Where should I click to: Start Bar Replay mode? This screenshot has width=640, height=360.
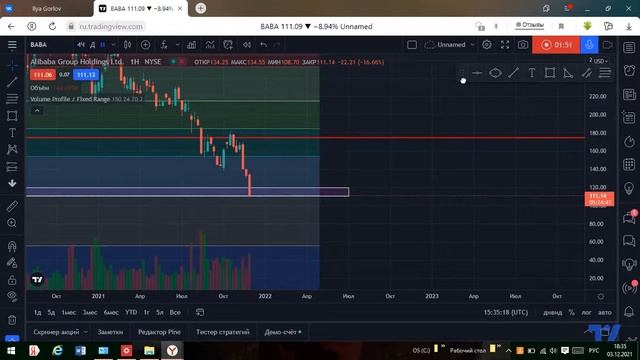(247, 45)
